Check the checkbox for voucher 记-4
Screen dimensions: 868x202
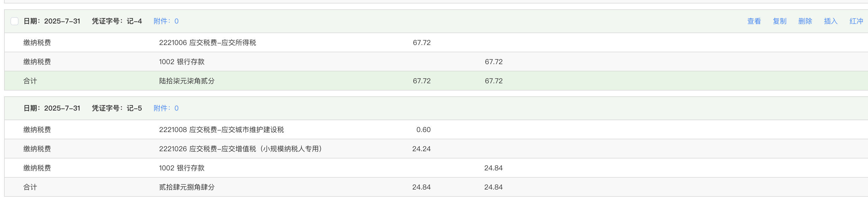click(x=15, y=21)
